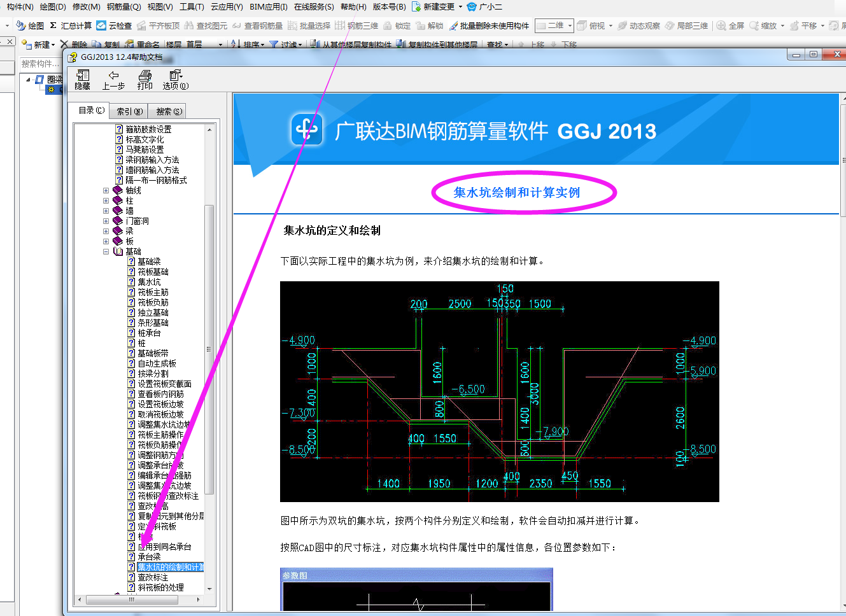Open the 二维 view mode dropdown
Image resolution: width=846 pixels, height=616 pixels.
pyautogui.click(x=570, y=25)
